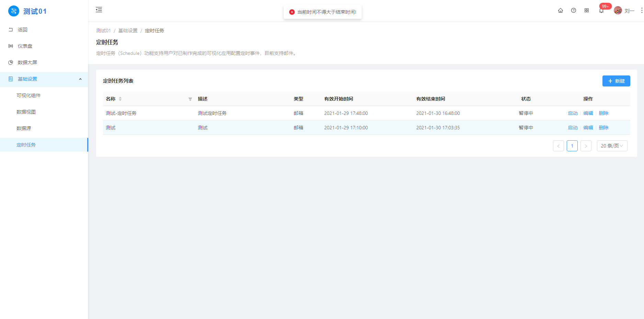Click the 测试01 breadcrumb link

tap(103, 31)
